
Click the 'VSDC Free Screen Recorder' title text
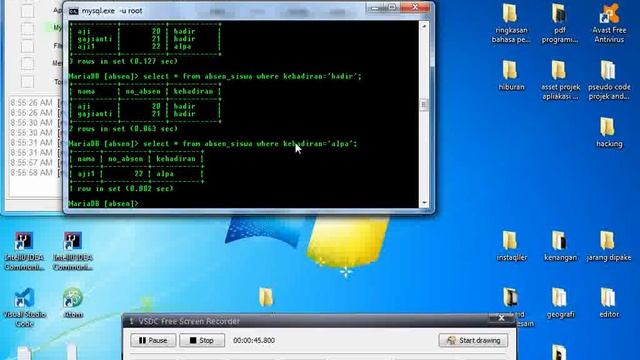(x=189, y=321)
